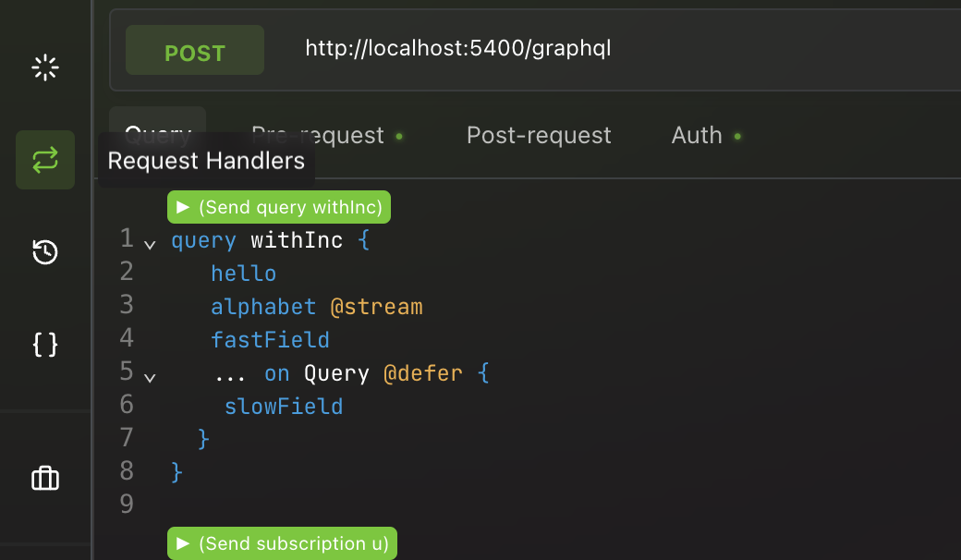Click the spinner icon atop the sidebar

pyautogui.click(x=44, y=67)
